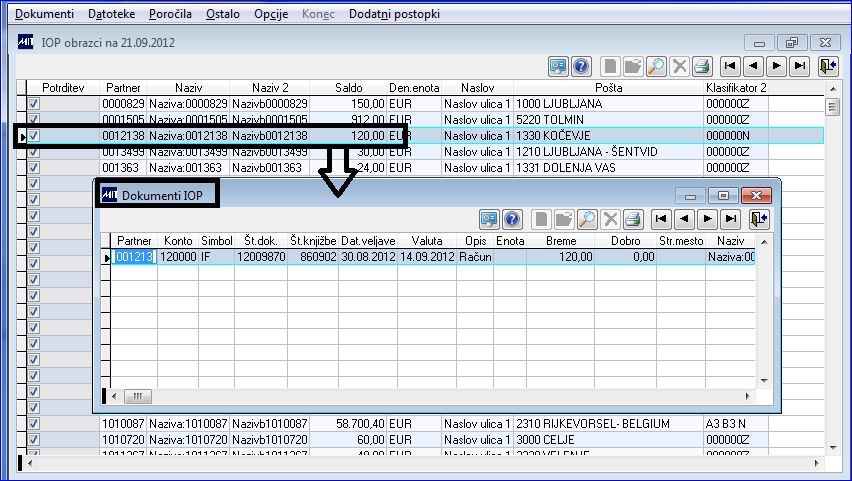Click the Breme column header in Dokumenti IOP
Screen dimensions: 852x481
pos(561,241)
